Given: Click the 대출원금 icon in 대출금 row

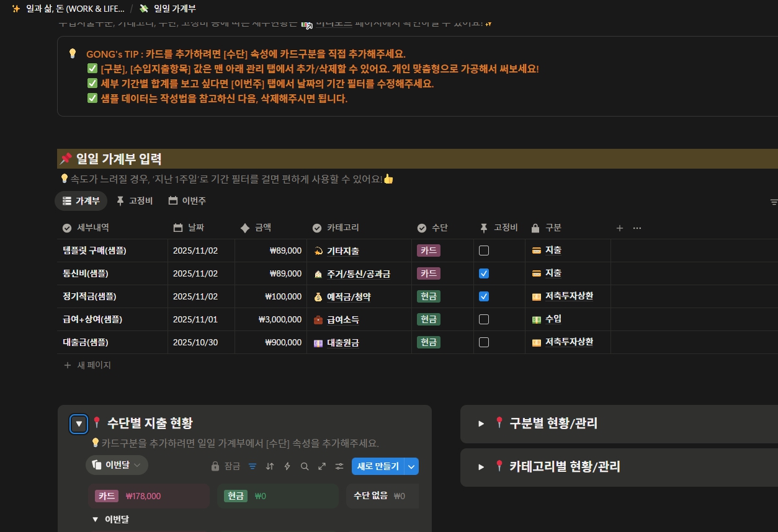Looking at the screenshot, I should 318,343.
